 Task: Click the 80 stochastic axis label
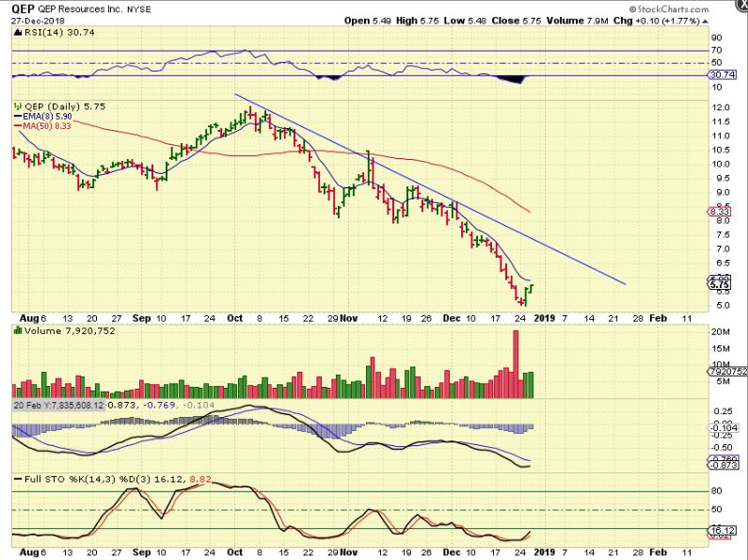pyautogui.click(x=716, y=491)
